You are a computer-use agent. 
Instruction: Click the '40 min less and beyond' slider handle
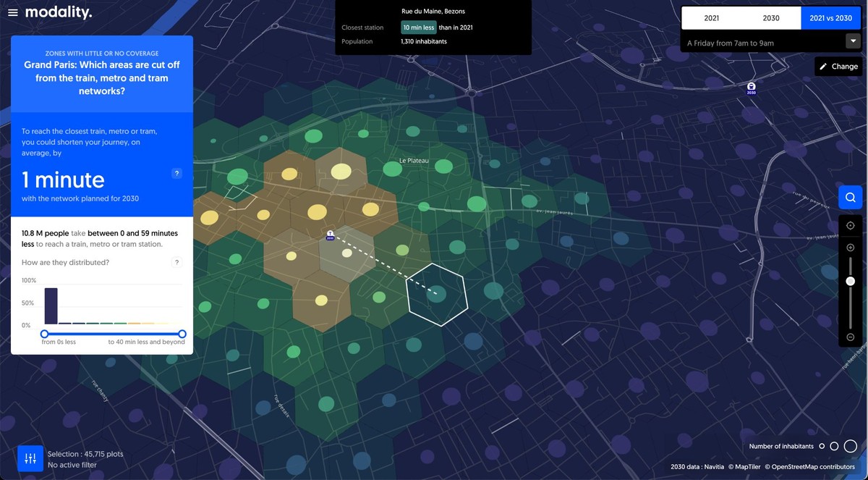(182, 334)
